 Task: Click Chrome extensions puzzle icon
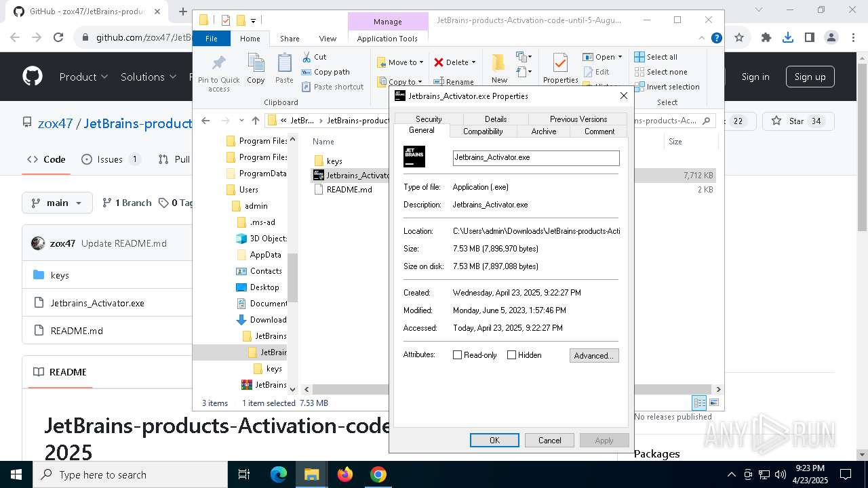coord(766,38)
